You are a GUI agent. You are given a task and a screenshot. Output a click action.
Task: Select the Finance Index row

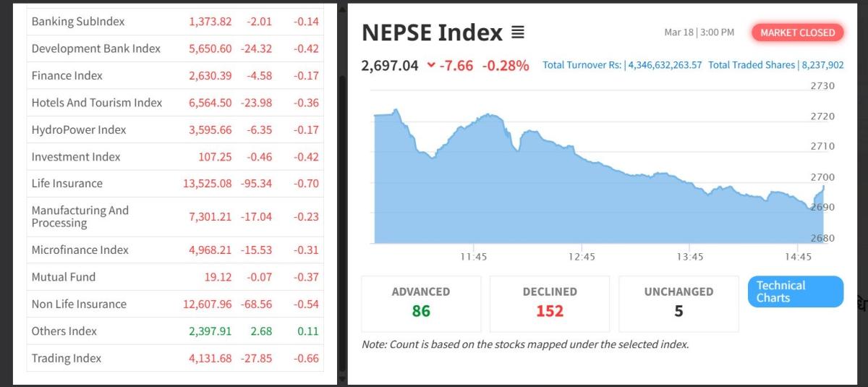coord(67,75)
